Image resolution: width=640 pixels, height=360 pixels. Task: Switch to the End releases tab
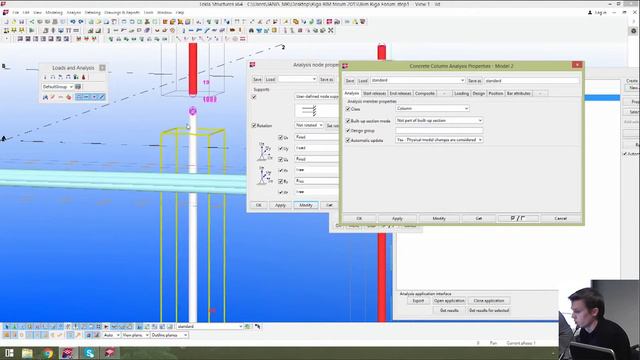400,93
